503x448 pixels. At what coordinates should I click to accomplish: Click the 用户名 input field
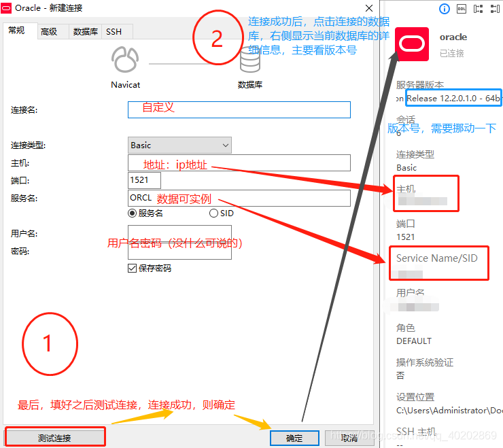tap(179, 233)
